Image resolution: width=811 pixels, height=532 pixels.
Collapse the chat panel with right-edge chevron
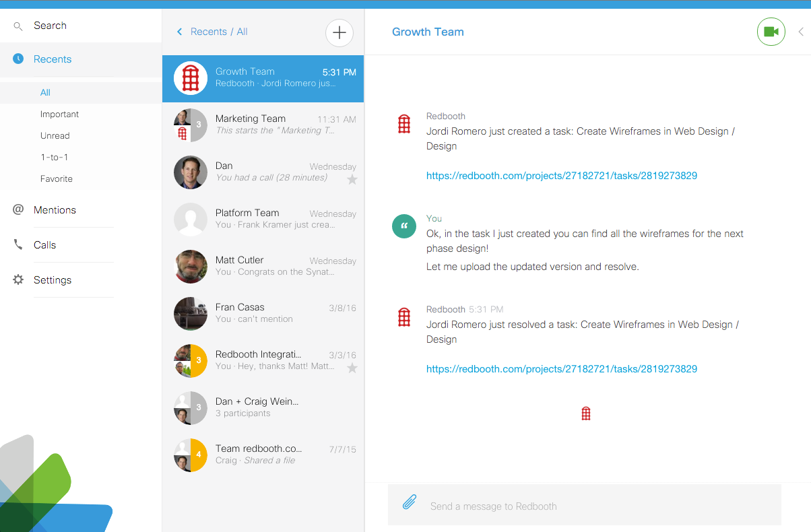(x=802, y=31)
